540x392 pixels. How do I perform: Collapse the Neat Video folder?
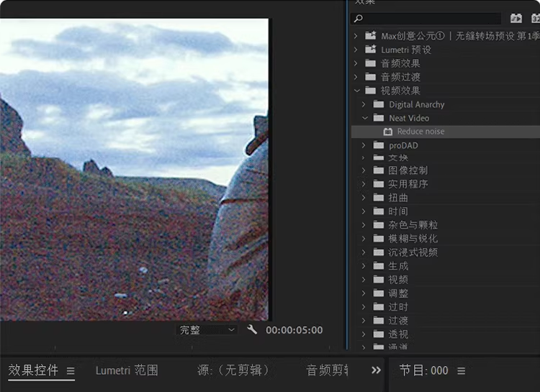pyautogui.click(x=364, y=118)
